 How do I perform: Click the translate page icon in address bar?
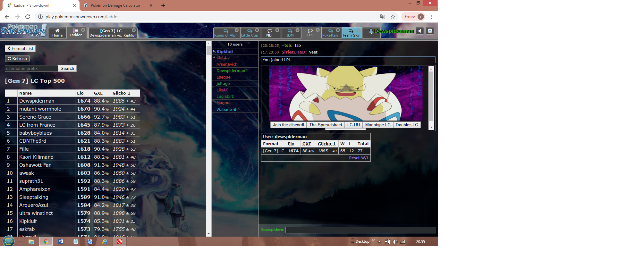pos(382,17)
